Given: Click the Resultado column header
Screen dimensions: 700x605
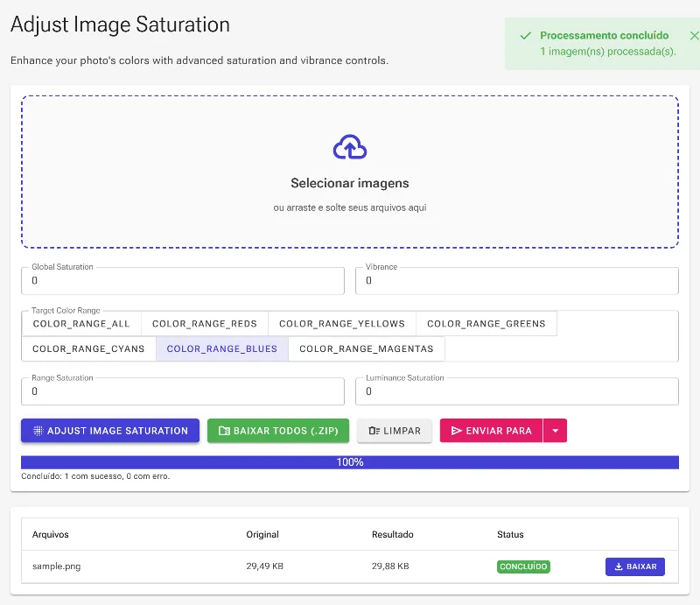Looking at the screenshot, I should 392,534.
